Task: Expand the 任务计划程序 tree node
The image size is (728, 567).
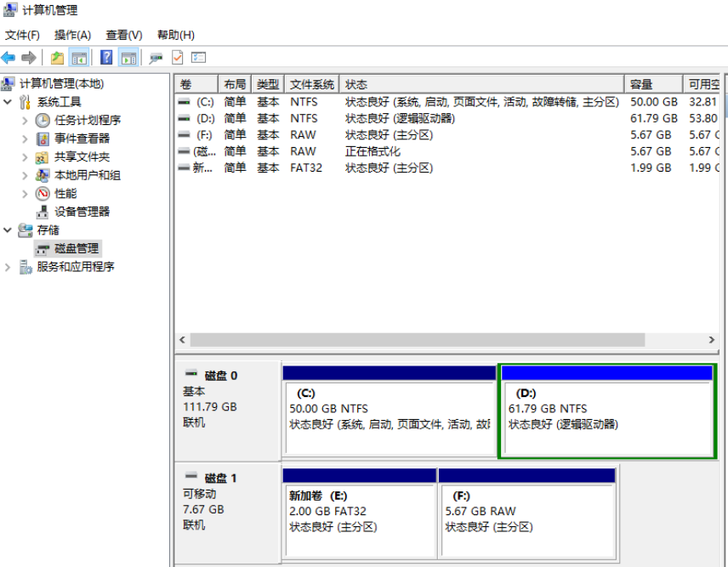Action: click(26, 120)
